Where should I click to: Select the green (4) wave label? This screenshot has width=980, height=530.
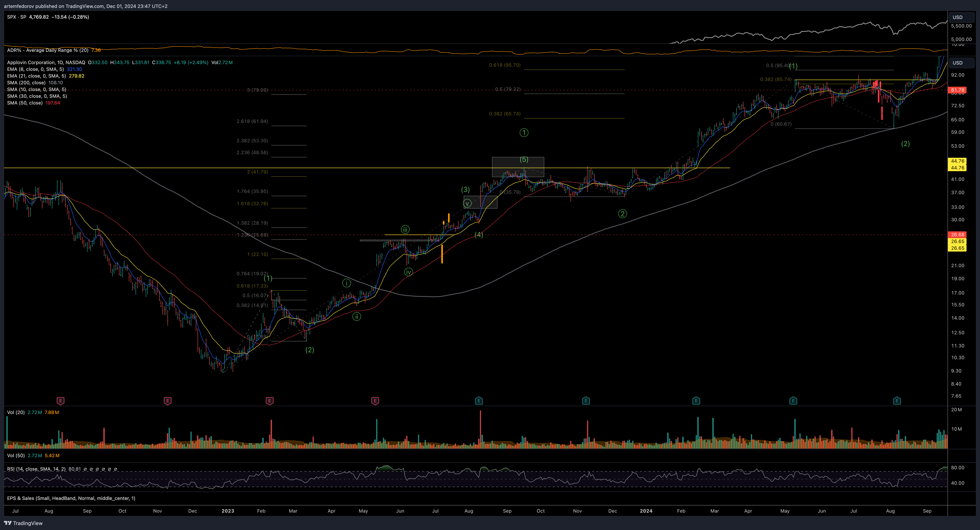click(x=479, y=235)
